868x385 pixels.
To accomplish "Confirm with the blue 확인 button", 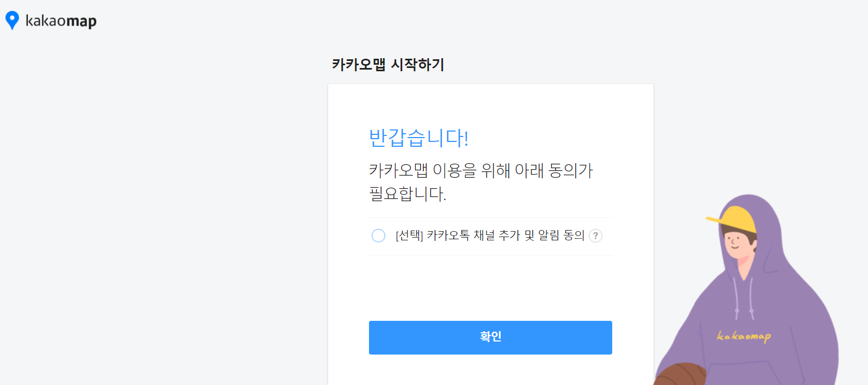I will pos(490,338).
